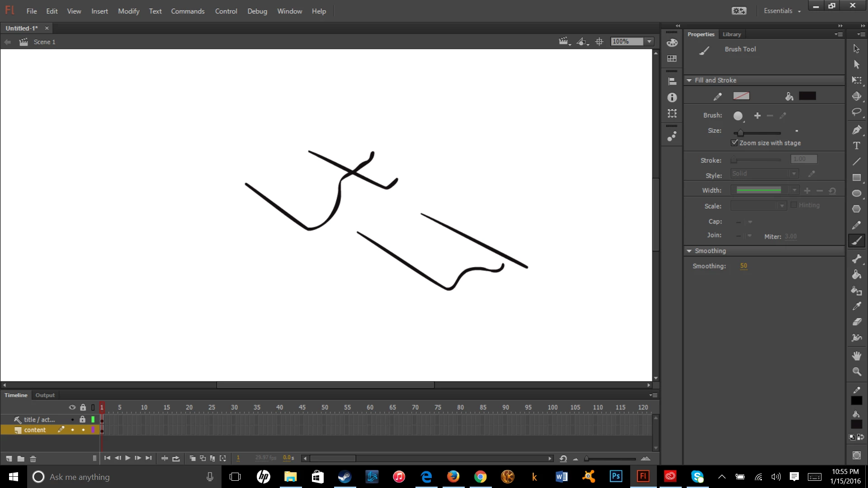Open the Essentials workspace switcher
The image size is (868, 488).
click(782, 11)
